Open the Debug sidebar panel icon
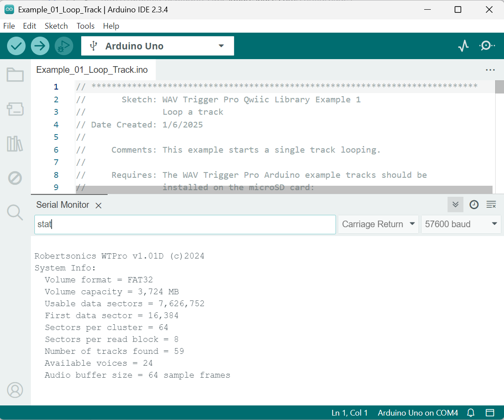The height and width of the screenshot is (420, 504). pyautogui.click(x=15, y=178)
